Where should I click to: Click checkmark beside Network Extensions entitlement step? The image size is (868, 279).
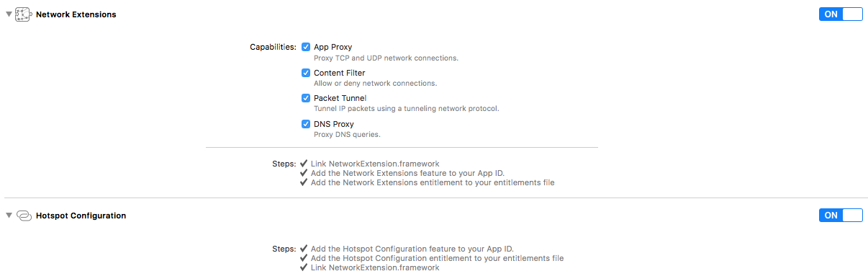tap(304, 182)
